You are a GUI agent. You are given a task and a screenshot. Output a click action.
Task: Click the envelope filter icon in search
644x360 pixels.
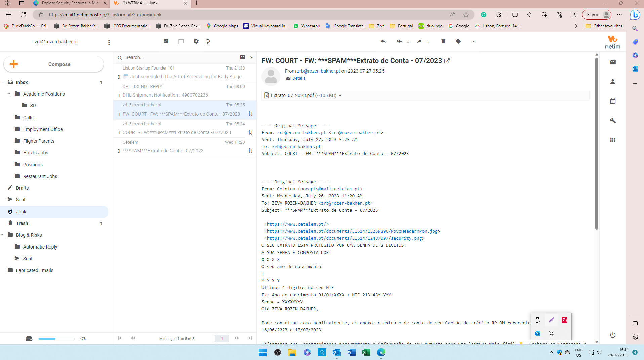click(x=242, y=57)
